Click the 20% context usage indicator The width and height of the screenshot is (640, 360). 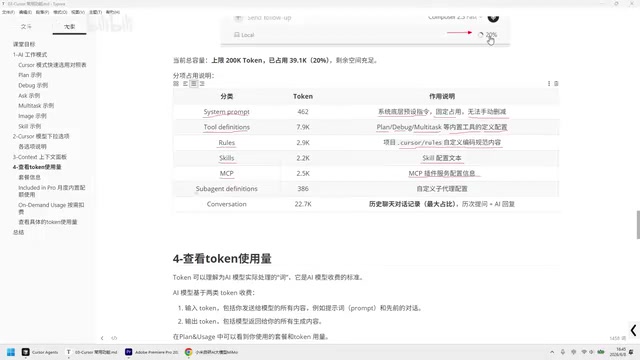pos(488,35)
